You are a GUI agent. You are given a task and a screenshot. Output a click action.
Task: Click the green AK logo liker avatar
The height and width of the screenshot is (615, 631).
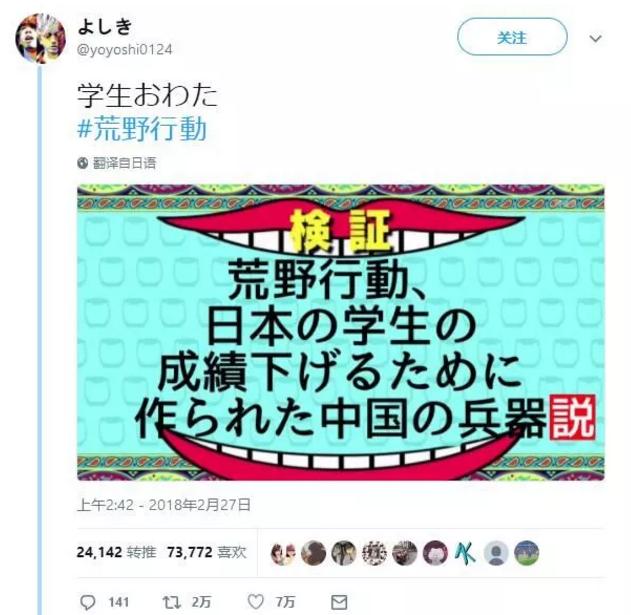pos(466,553)
